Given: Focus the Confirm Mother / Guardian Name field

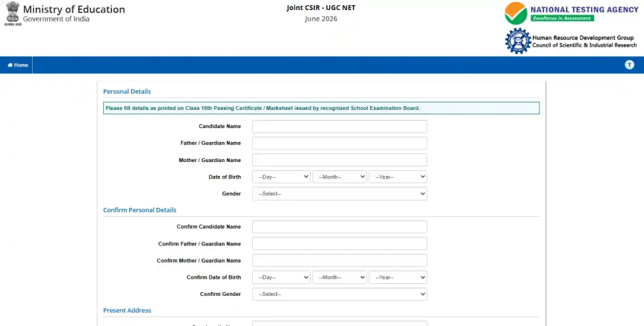Looking at the screenshot, I should pos(339,261).
